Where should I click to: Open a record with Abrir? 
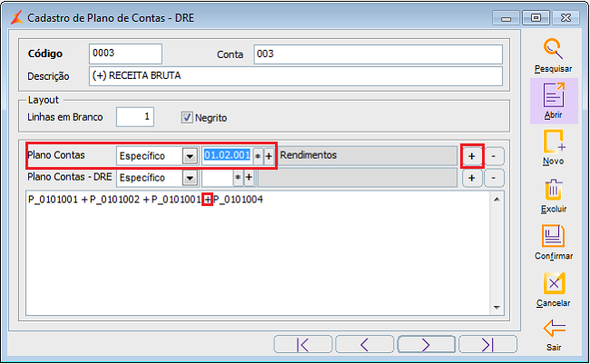554,101
